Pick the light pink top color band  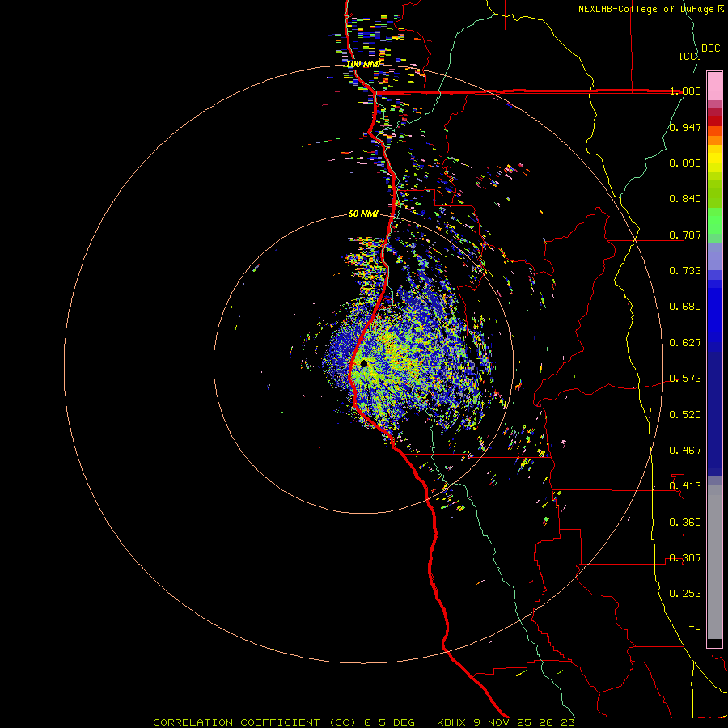pyautogui.click(x=714, y=86)
